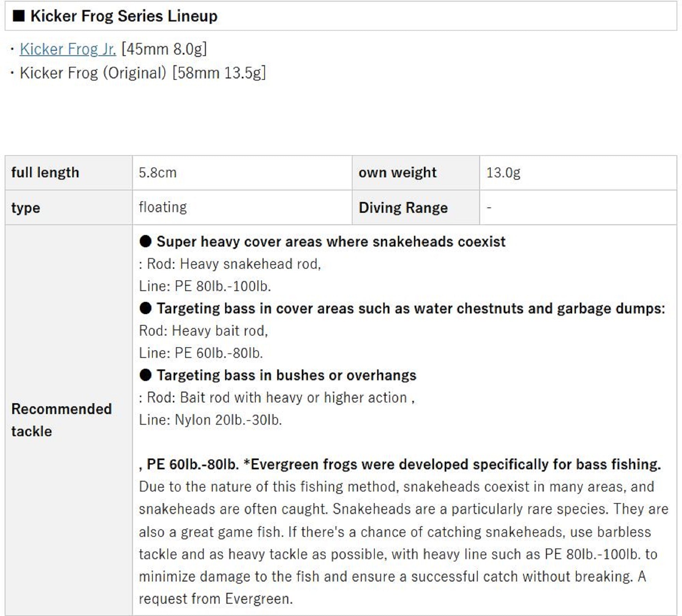682x616 pixels.
Task: Select the '13.0g' weight value
Action: point(503,173)
